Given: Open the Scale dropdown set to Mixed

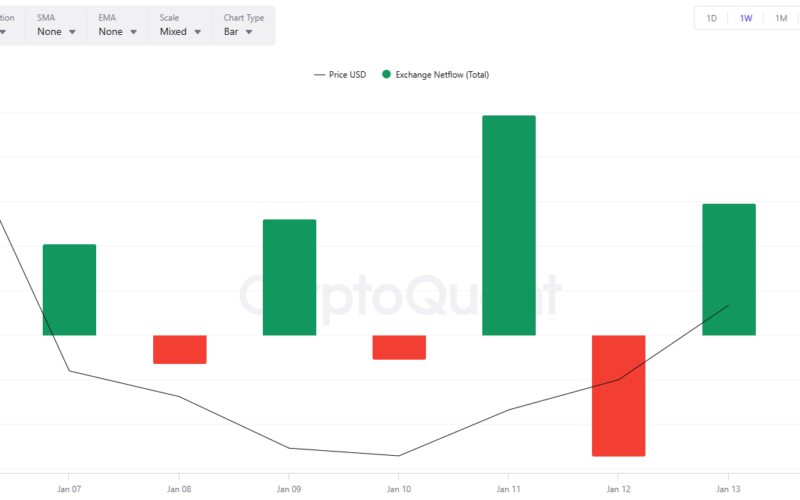Looking at the screenshot, I should pos(180,31).
